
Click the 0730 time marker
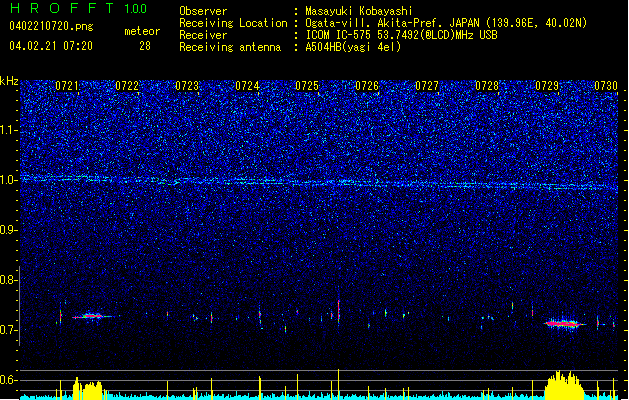pyautogui.click(x=606, y=86)
